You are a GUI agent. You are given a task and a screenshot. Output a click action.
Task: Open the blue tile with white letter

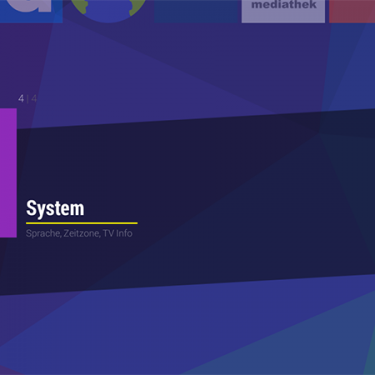(31, 11)
